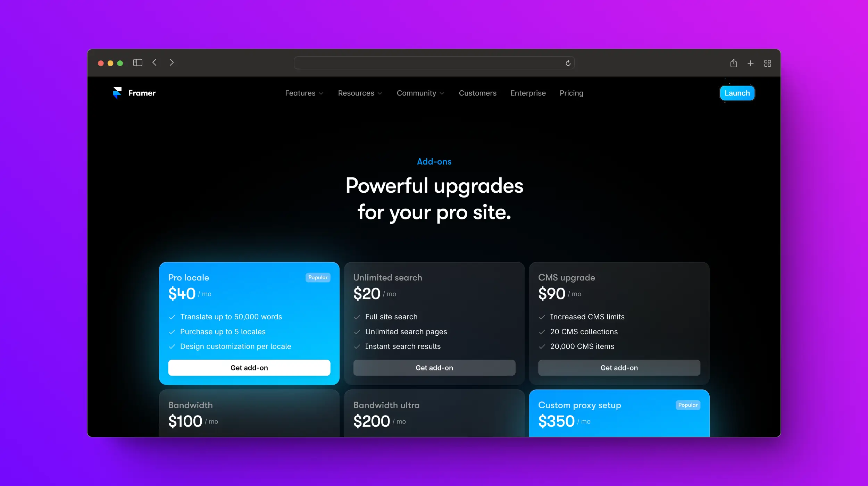Click the new tab plus icon
The width and height of the screenshot is (868, 486).
click(x=751, y=62)
